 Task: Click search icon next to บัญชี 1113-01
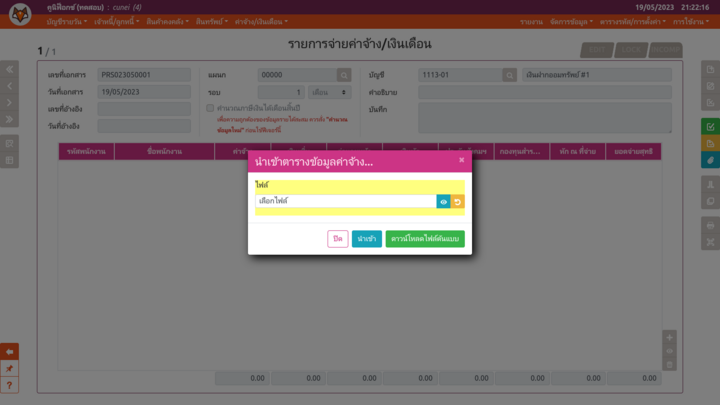click(509, 75)
